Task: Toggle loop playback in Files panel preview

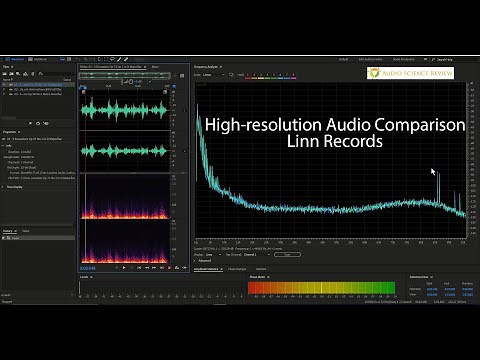Action: [x=38, y=123]
